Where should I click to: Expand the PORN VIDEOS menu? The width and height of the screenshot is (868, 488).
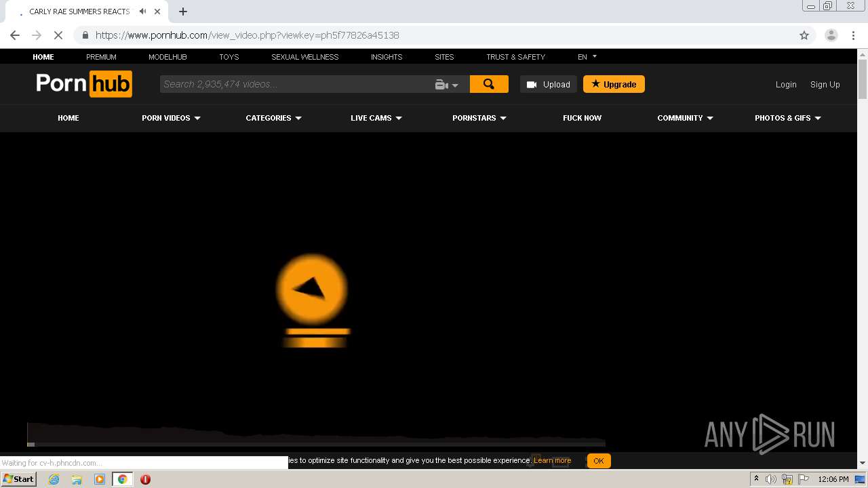pyautogui.click(x=171, y=118)
